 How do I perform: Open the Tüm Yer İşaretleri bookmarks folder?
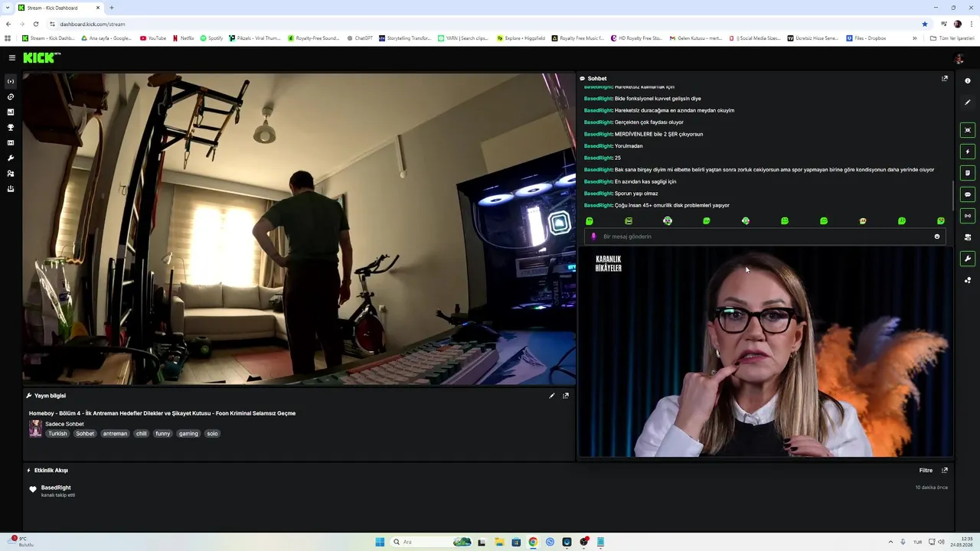pyautogui.click(x=952, y=38)
